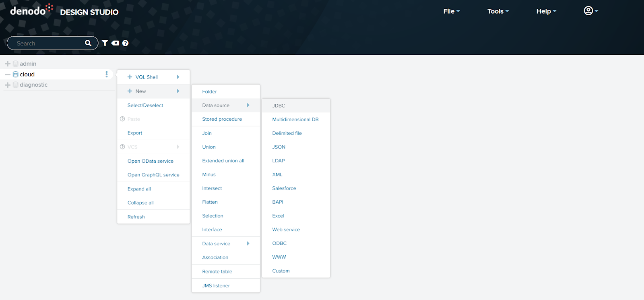
Task: Click the cloud database icon
Action: [x=16, y=74]
